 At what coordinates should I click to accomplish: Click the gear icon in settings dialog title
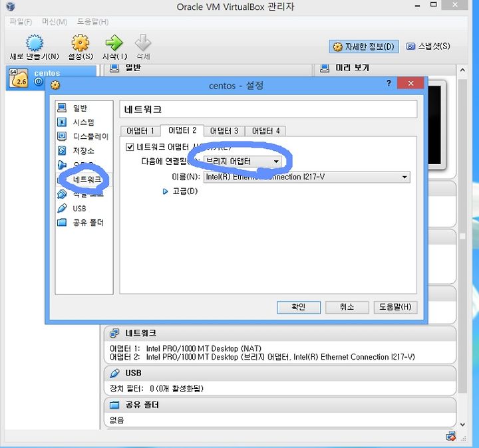[x=55, y=85]
